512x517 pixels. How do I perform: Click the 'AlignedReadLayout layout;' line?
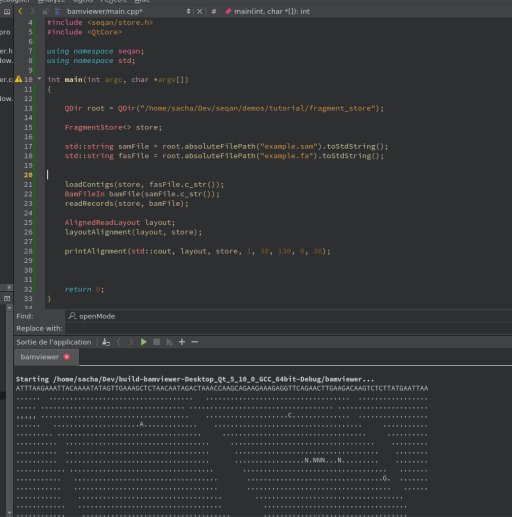[120, 222]
